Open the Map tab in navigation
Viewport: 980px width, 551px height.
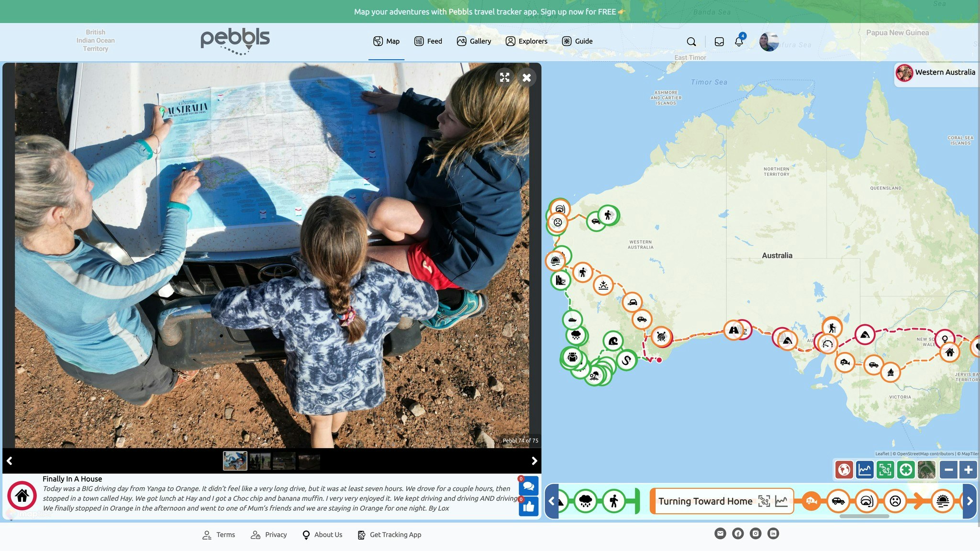[386, 41]
